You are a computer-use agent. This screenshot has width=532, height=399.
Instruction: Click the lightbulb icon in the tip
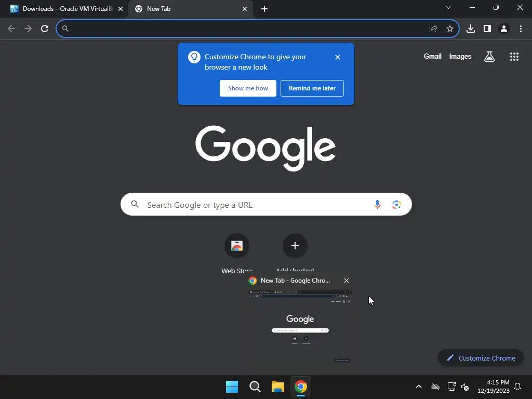pos(194,57)
